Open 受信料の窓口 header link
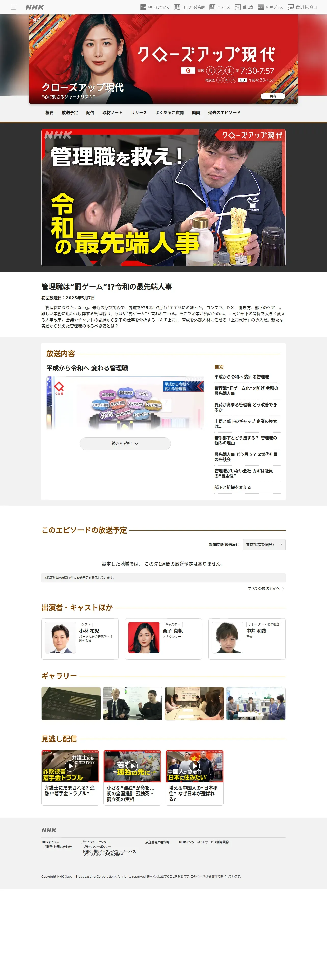 coord(302,7)
